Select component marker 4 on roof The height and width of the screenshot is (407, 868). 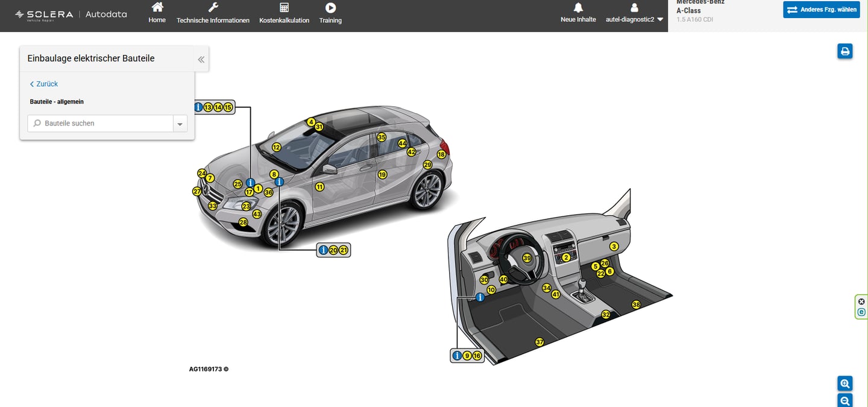(311, 122)
